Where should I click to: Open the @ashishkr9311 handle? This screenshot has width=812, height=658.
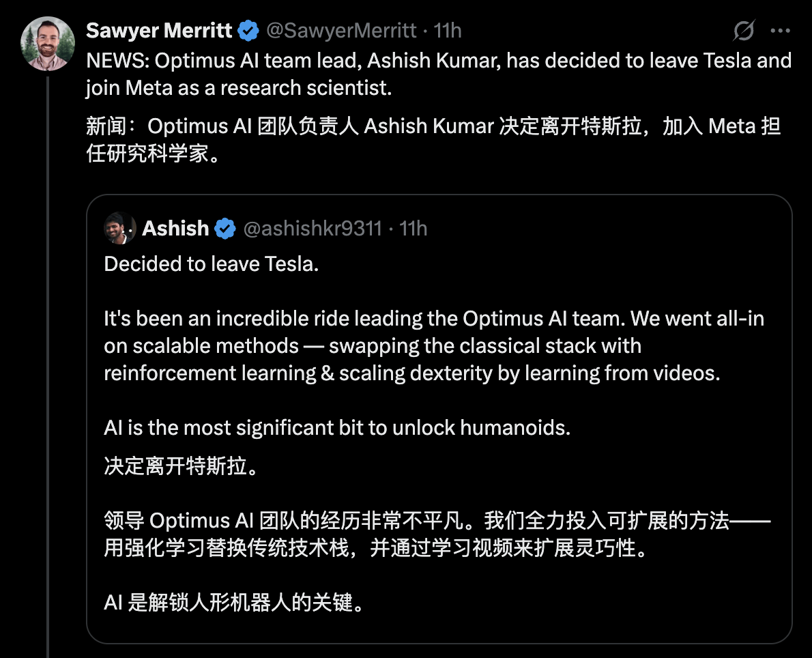[313, 228]
